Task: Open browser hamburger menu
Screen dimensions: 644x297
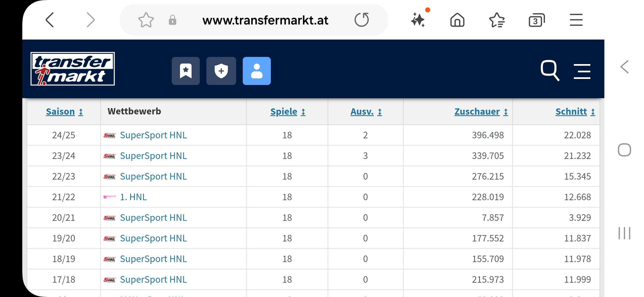Action: (576, 20)
